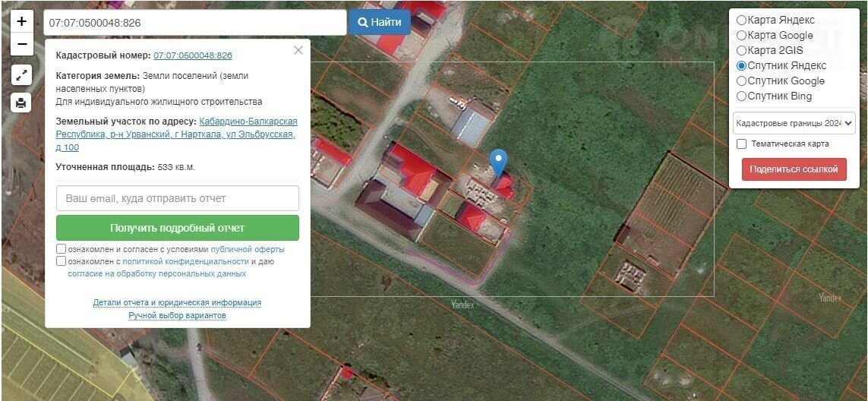Close the parcel info panel
The width and height of the screenshot is (868, 401).
[298, 50]
